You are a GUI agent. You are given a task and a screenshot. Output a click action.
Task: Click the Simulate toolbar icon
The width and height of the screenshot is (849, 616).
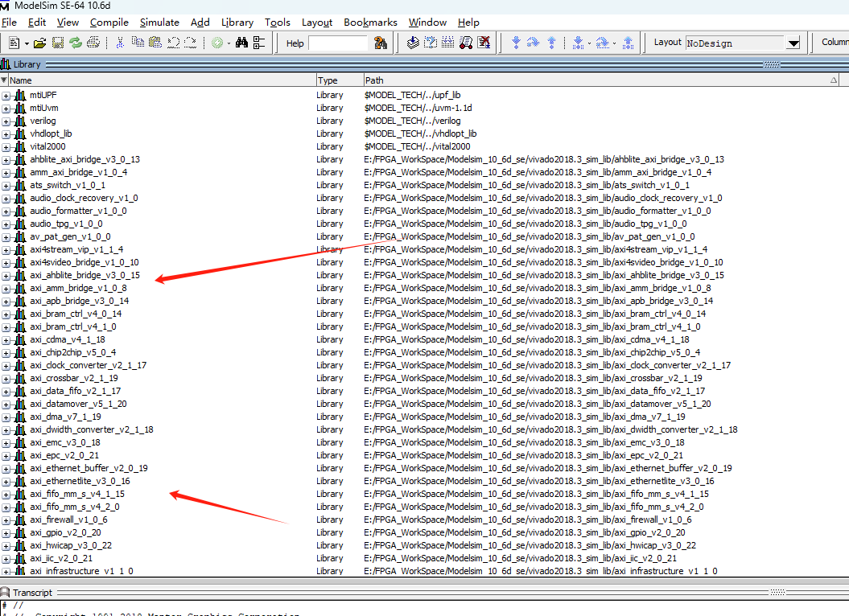(466, 43)
